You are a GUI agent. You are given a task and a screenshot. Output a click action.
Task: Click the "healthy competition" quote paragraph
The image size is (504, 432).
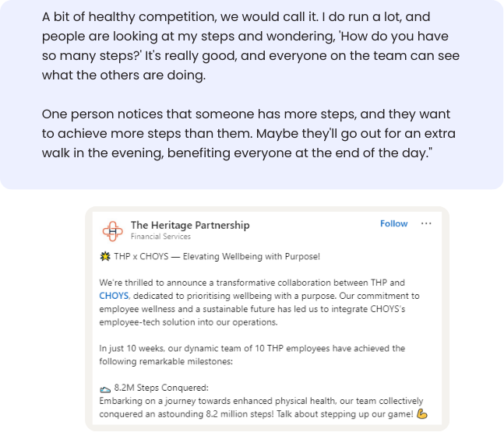coord(250,46)
